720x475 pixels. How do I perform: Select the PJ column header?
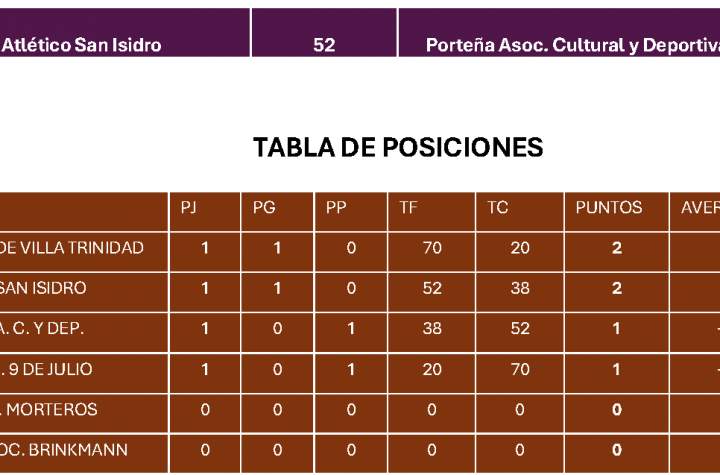(x=205, y=212)
